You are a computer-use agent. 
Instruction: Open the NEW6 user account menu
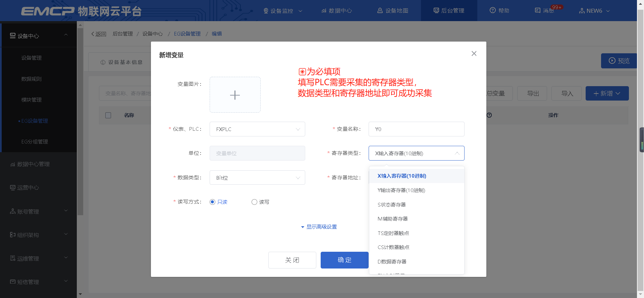click(594, 11)
